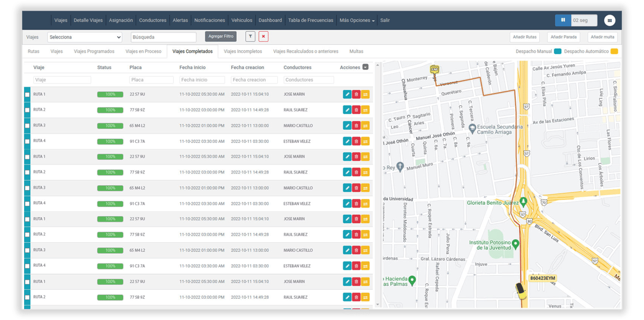The width and height of the screenshot is (644, 320).
Task: Check the second RUTA 2 row checkbox
Action: coord(27,173)
